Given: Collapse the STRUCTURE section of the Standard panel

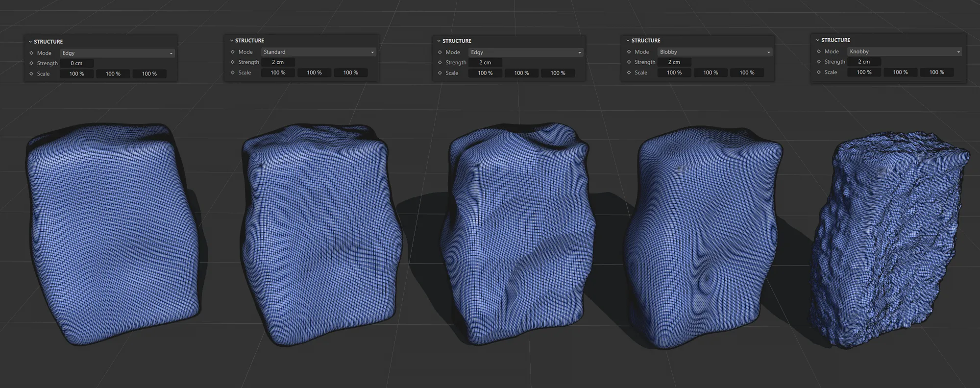Looking at the screenshot, I should point(232,41).
